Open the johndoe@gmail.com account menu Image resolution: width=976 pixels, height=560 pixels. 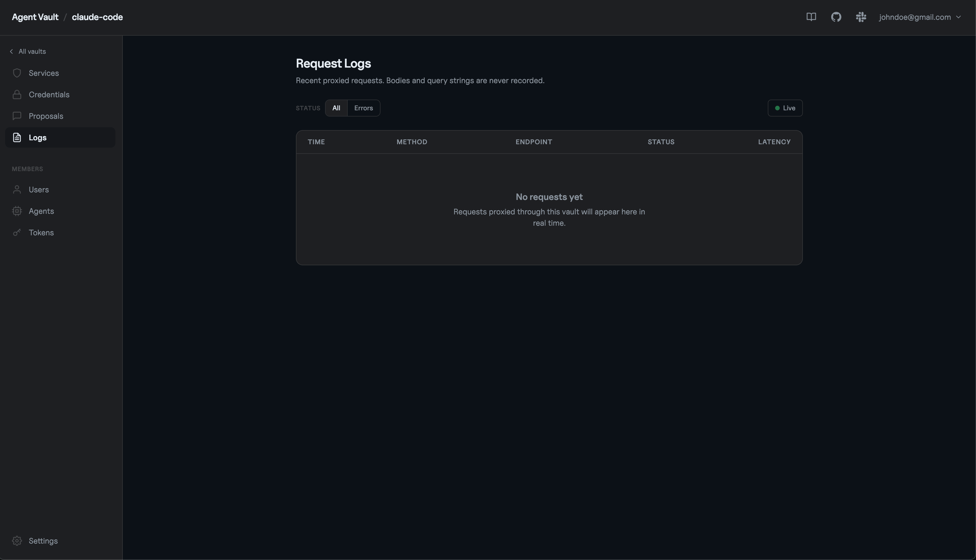pos(920,17)
